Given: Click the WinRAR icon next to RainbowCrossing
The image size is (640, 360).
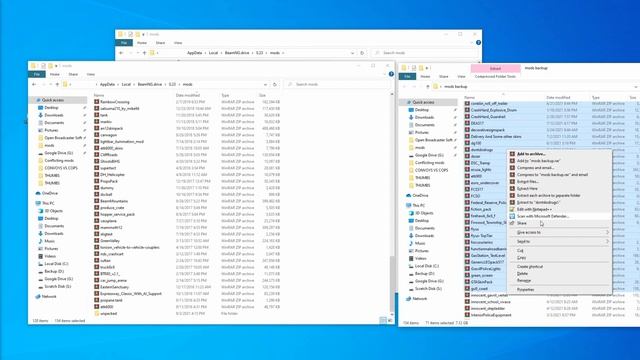Looking at the screenshot, I should [97, 102].
